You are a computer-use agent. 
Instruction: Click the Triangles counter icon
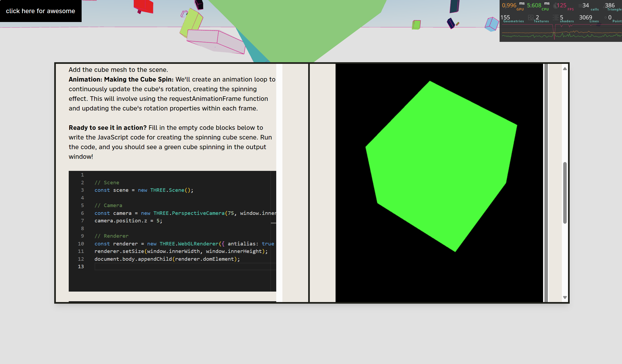point(605,6)
